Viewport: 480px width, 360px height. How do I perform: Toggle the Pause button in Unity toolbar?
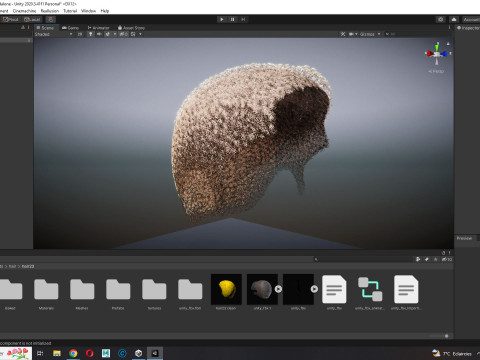(x=232, y=19)
